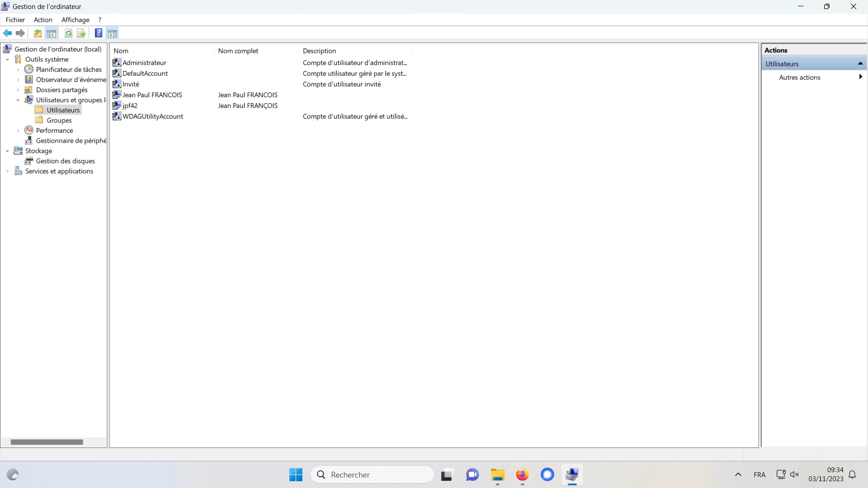Expand Services et applications node
Image resolution: width=868 pixels, height=488 pixels.
tap(7, 171)
